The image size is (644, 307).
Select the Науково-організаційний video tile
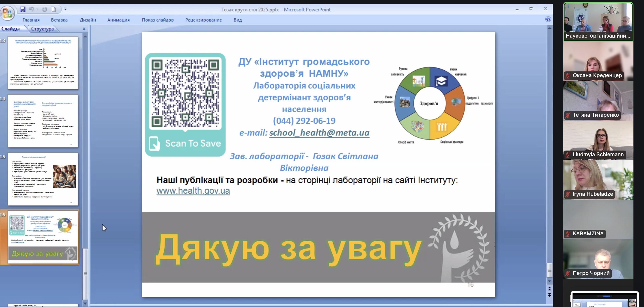tap(598, 21)
